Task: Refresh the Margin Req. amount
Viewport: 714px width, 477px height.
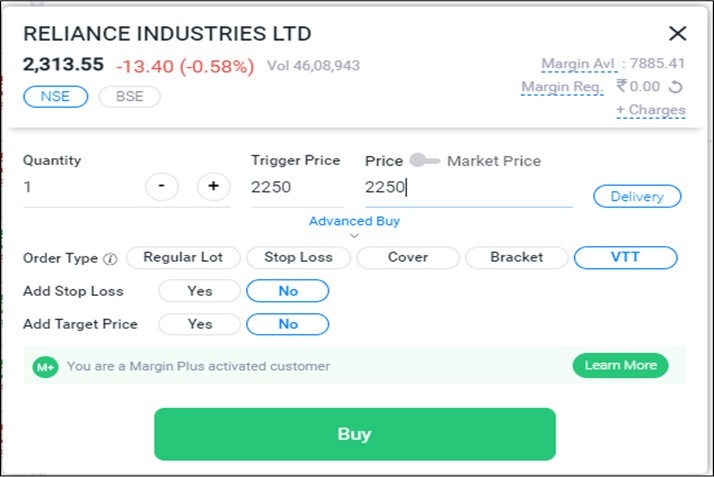Action: (x=677, y=87)
